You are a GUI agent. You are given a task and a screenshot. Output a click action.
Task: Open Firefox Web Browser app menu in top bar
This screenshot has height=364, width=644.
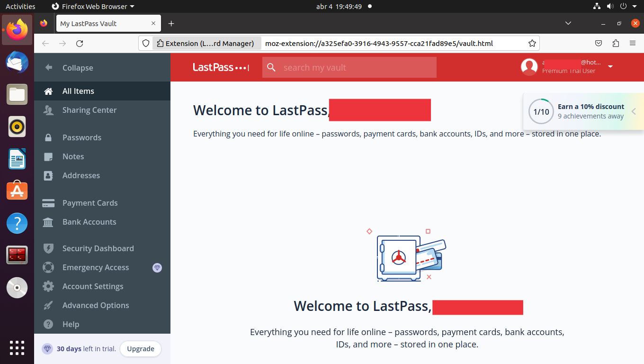coord(93,6)
